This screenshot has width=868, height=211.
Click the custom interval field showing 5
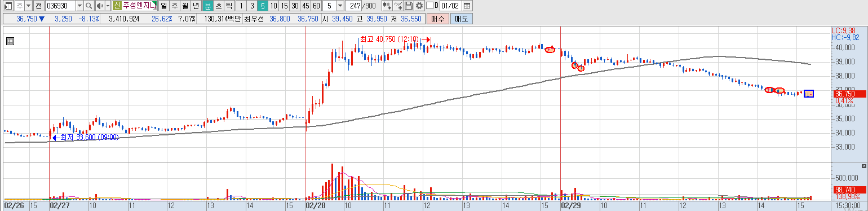pyautogui.click(x=330, y=6)
